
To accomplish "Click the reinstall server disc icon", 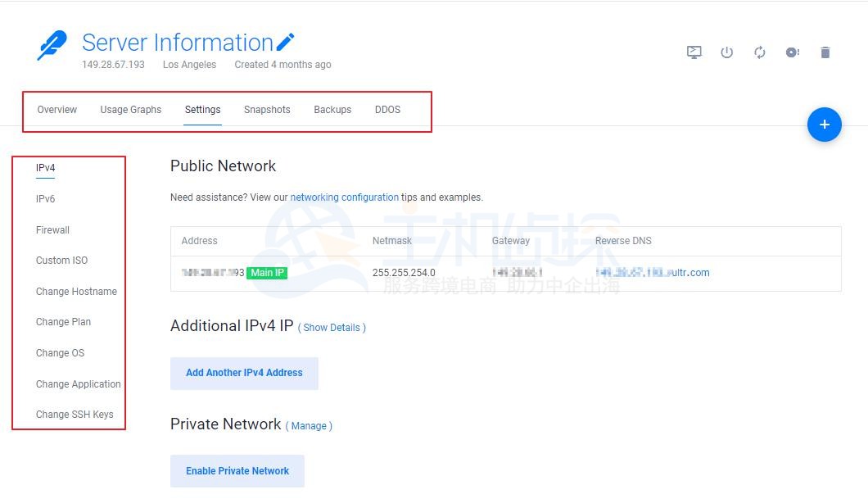I will pyautogui.click(x=792, y=52).
